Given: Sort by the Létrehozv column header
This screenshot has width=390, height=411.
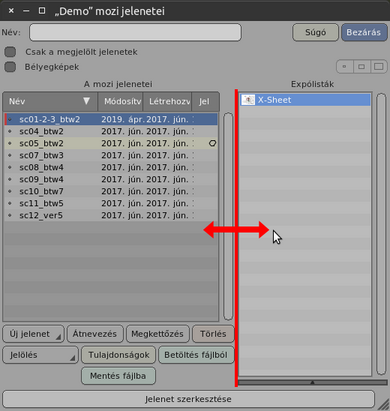Looking at the screenshot, I should click(x=167, y=102).
